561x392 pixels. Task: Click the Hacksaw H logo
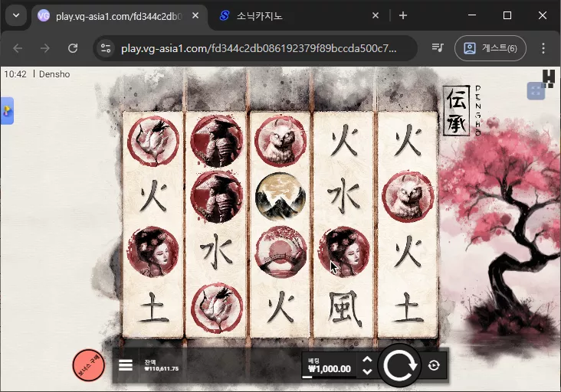pyautogui.click(x=549, y=79)
